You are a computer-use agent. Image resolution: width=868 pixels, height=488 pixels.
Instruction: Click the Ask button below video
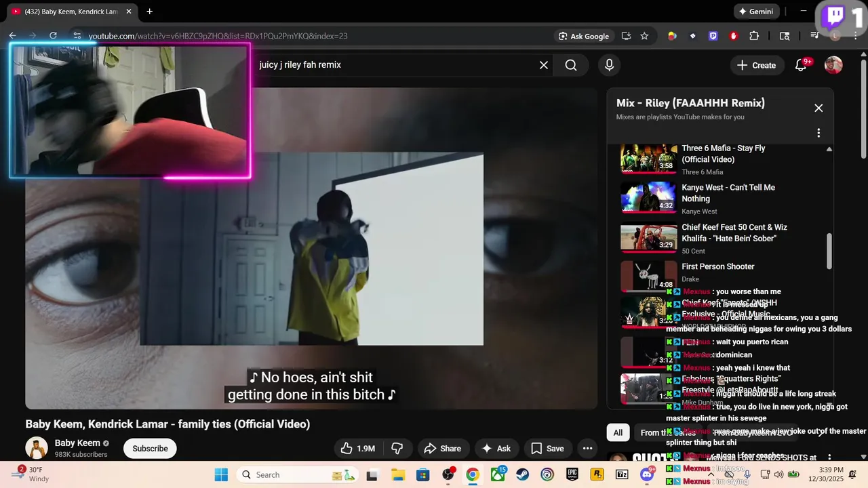[496, 448]
